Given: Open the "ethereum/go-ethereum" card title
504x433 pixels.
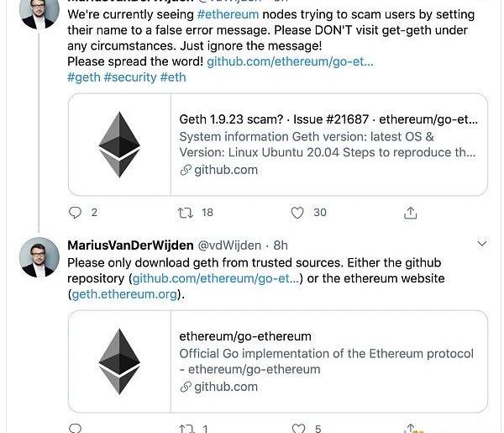Looking at the screenshot, I should [245, 336].
